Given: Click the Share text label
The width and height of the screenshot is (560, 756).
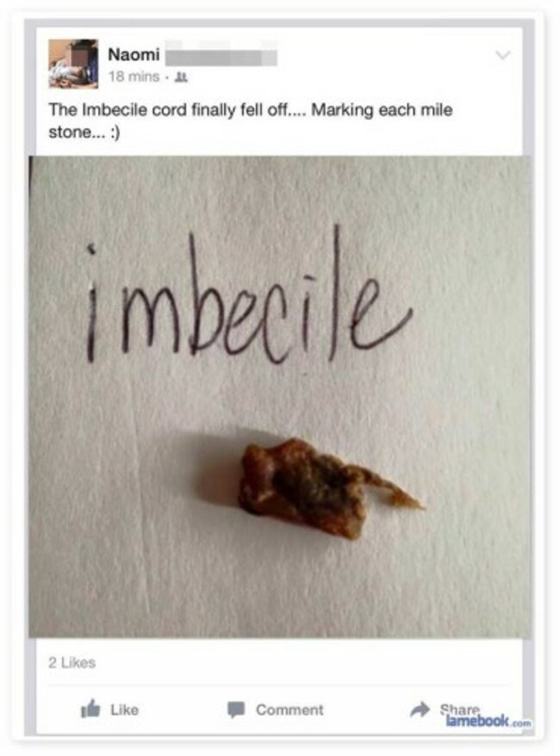Looking at the screenshot, I should click(x=459, y=710).
